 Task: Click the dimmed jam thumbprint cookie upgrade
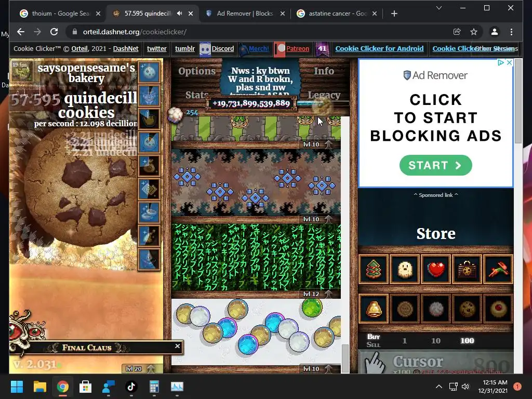click(498, 309)
